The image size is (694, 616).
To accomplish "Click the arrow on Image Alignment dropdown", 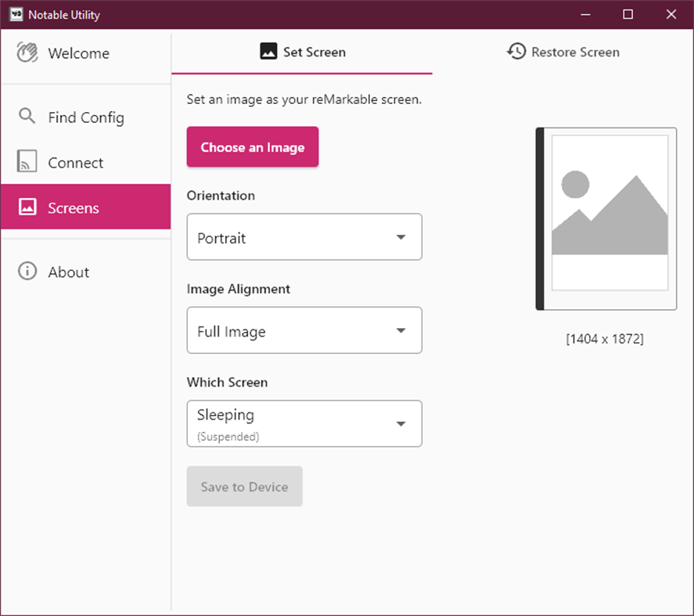I will 401,331.
